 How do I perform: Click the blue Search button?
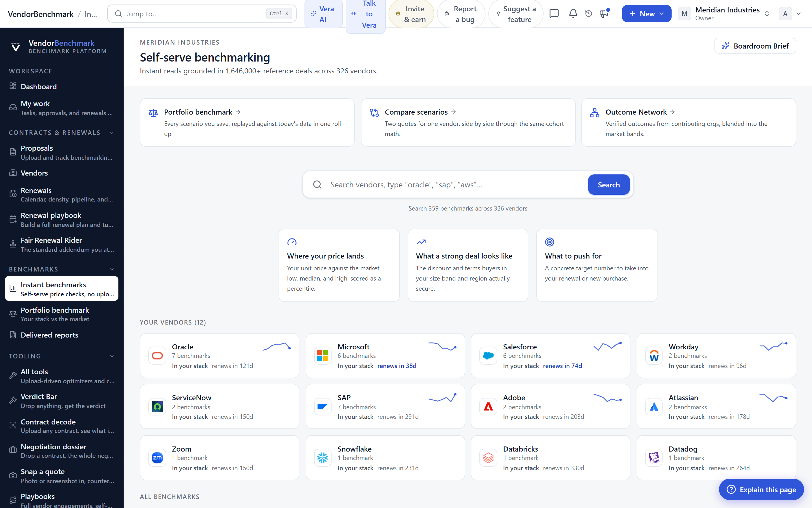608,185
